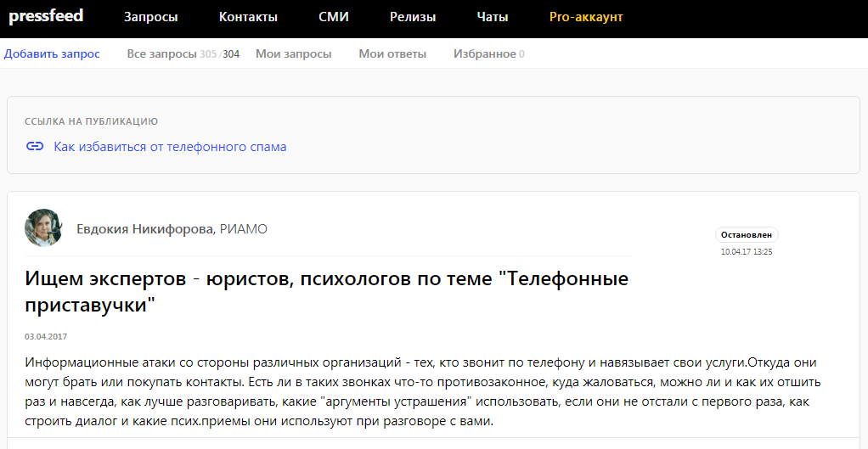Click the request title about Телефонные приставучки
The height and width of the screenshot is (449, 868).
pos(326,290)
